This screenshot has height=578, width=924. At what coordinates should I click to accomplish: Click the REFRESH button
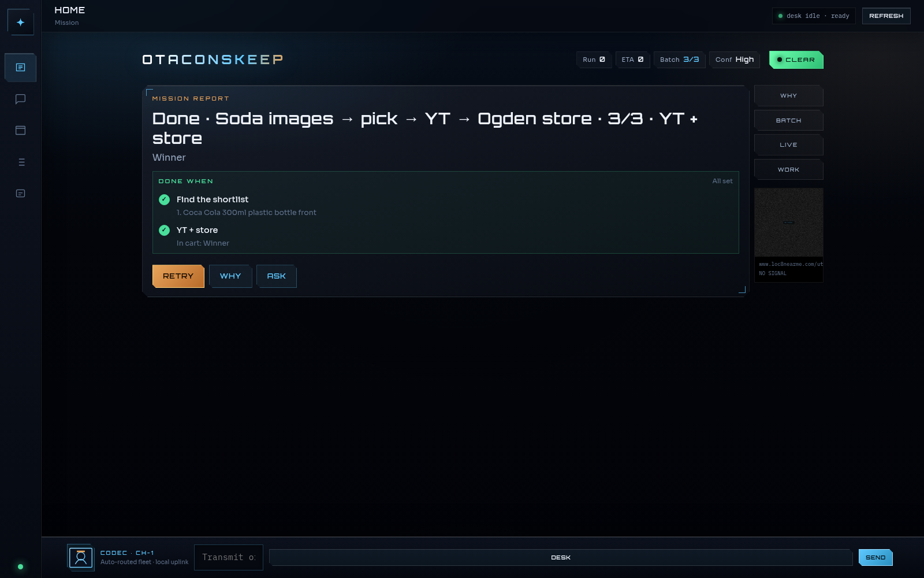886,16
